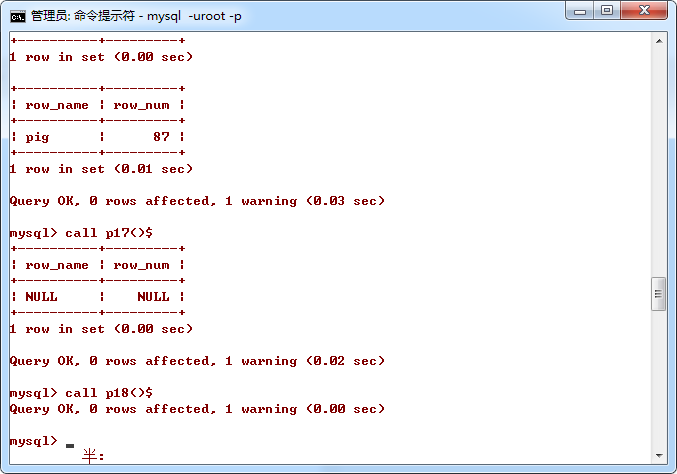Image resolution: width=677 pixels, height=474 pixels.
Task: Close the mysql command prompt window
Action: click(x=644, y=10)
